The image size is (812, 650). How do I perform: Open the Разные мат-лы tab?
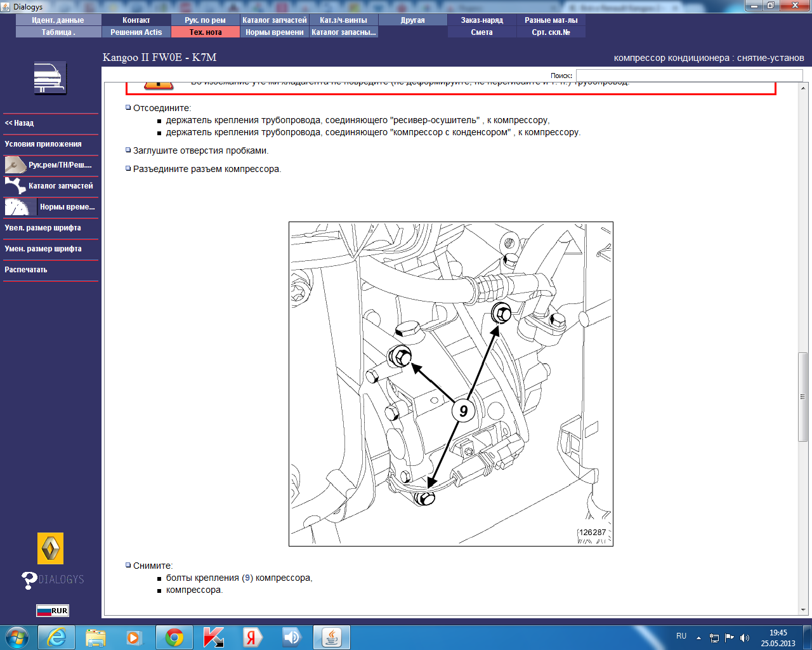coord(551,20)
